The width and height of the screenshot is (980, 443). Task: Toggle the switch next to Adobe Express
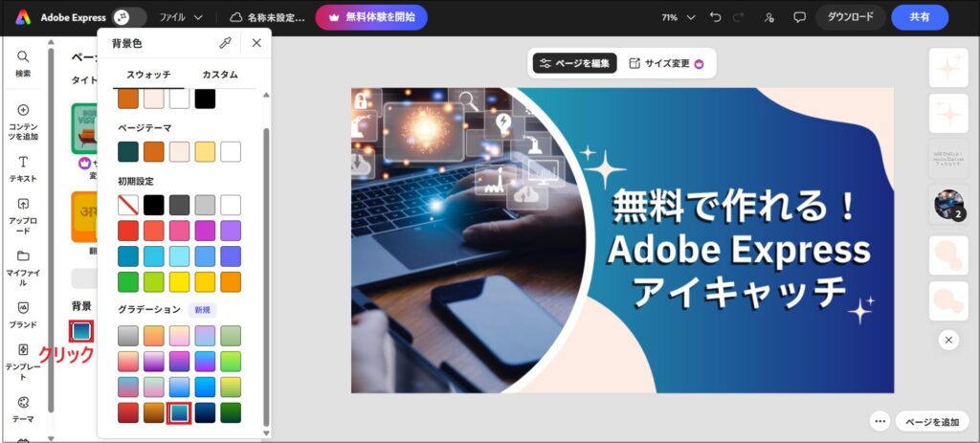129,17
